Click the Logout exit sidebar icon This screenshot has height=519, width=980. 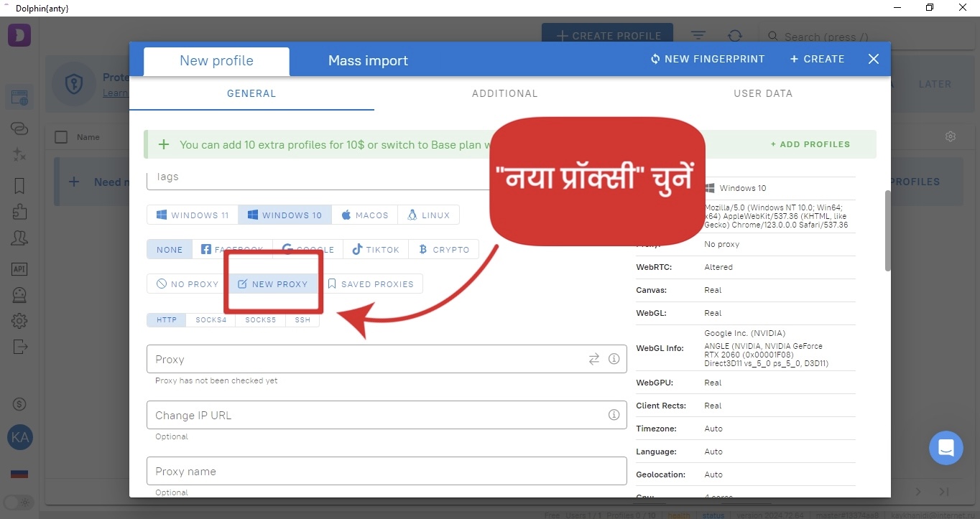[19, 347]
